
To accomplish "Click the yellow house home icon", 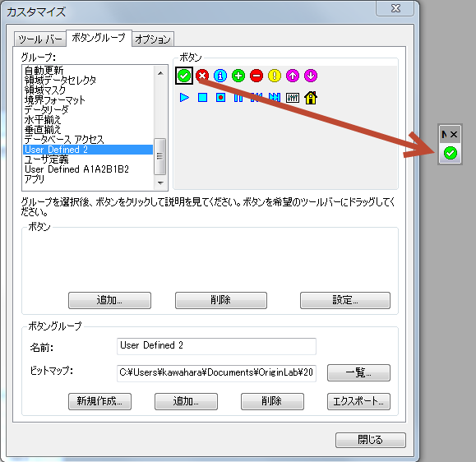I will (311, 98).
